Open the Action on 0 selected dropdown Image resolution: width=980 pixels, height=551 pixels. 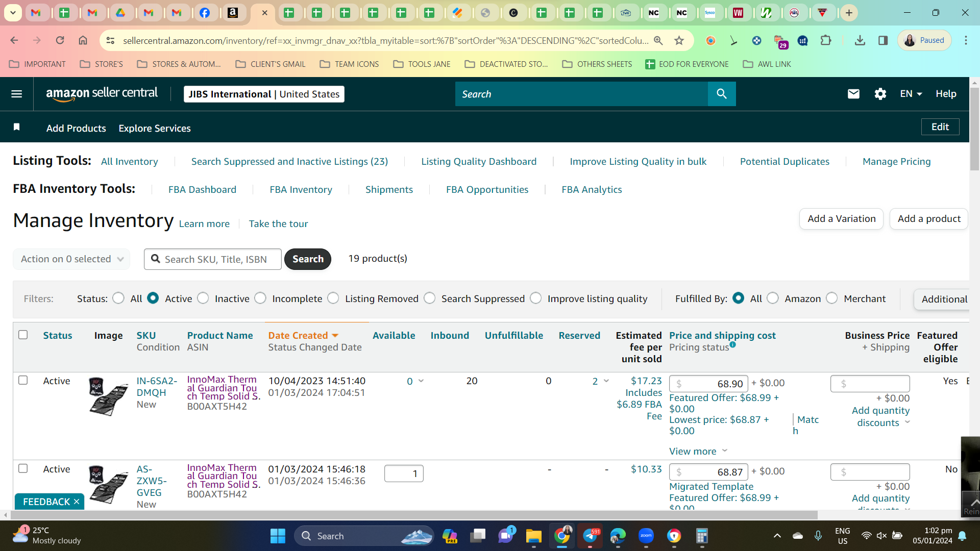pyautogui.click(x=71, y=259)
